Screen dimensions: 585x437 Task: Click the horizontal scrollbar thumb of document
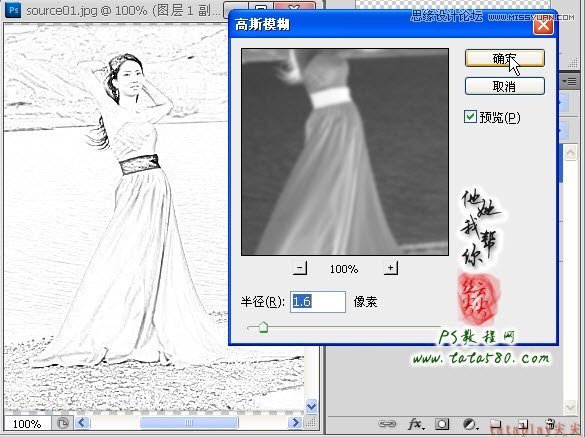[x=189, y=423]
